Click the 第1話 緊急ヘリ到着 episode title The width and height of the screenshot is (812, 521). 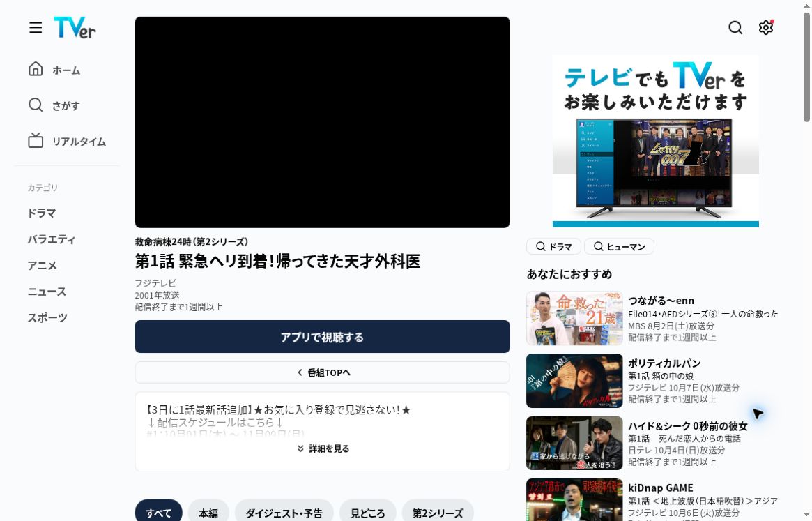coord(277,261)
